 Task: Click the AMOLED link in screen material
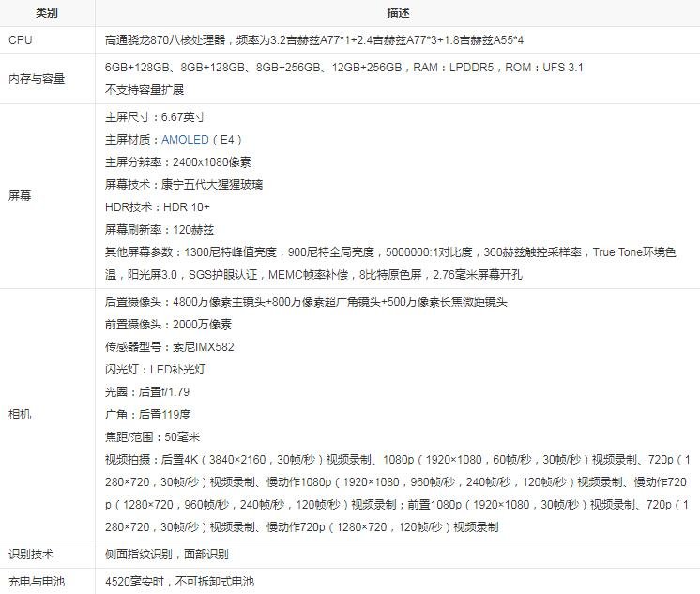coord(185,140)
